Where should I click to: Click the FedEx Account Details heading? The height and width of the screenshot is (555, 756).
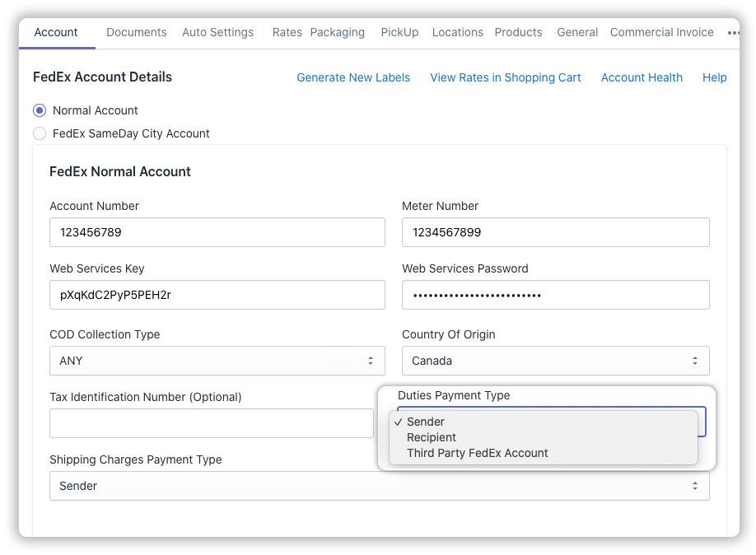click(102, 77)
